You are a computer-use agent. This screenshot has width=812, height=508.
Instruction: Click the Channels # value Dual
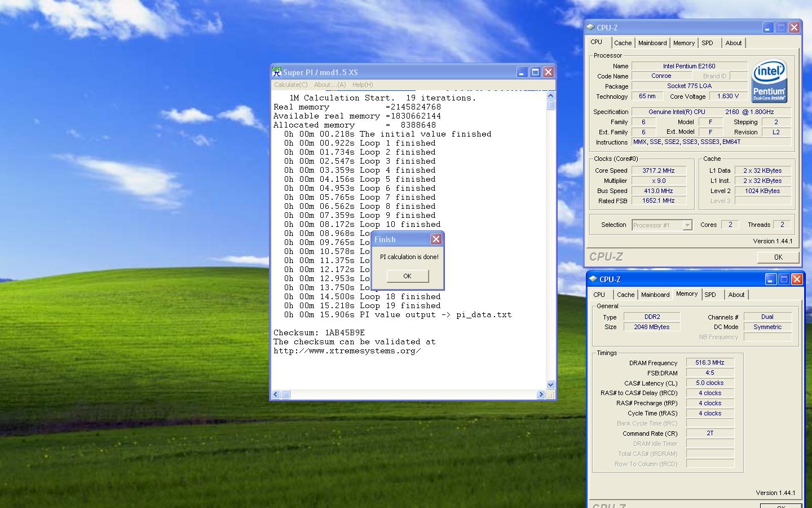click(767, 317)
